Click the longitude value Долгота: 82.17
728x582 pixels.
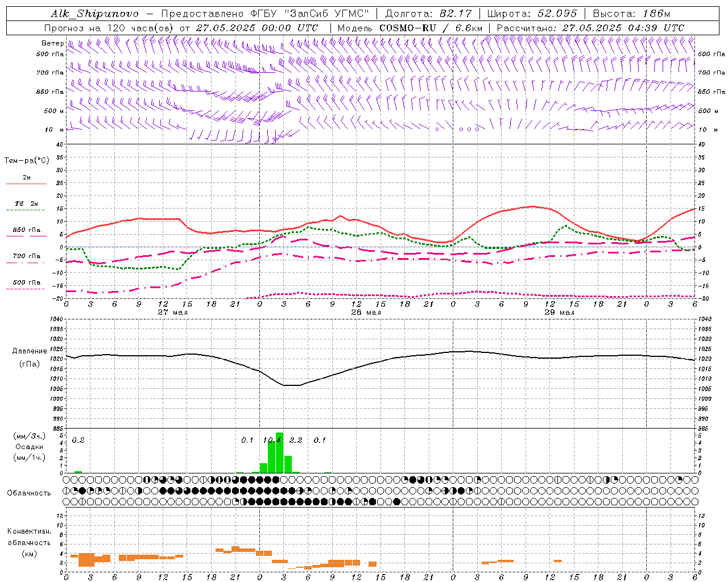[x=428, y=14]
